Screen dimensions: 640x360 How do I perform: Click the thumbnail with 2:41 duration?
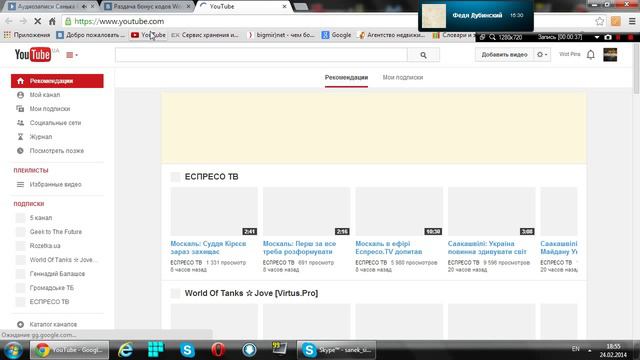pos(214,211)
